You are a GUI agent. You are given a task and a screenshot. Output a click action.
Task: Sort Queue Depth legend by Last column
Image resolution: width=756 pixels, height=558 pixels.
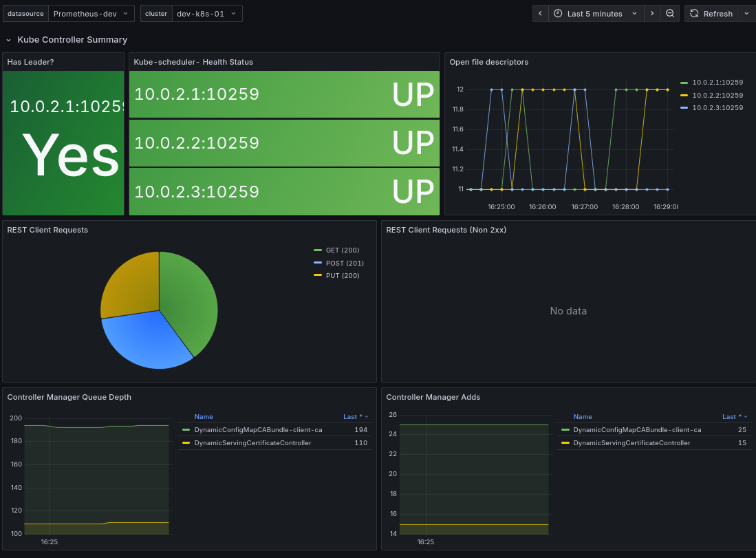click(356, 417)
